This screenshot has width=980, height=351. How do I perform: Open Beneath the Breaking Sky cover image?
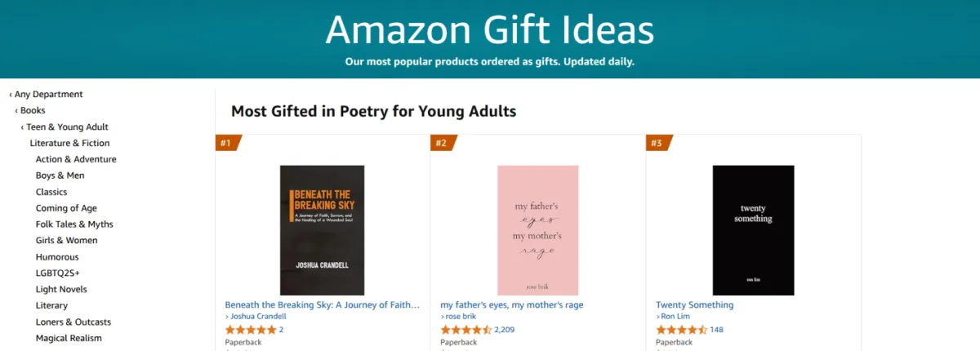click(322, 230)
